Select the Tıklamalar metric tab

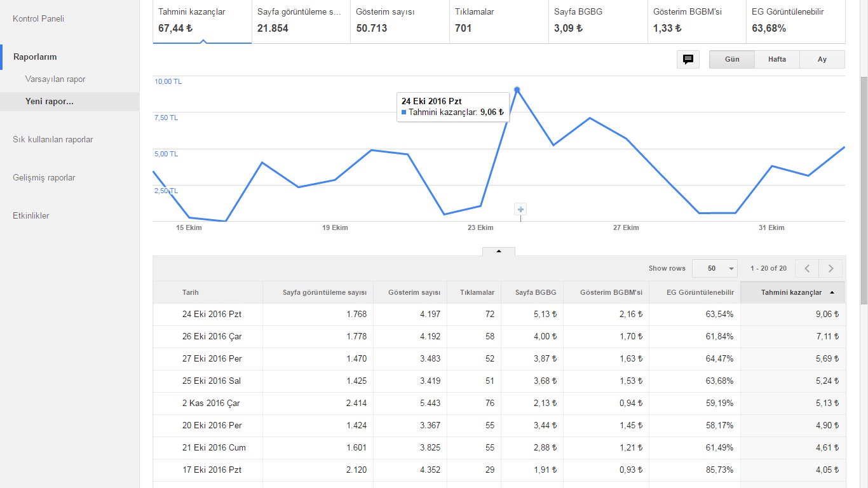pyautogui.click(x=499, y=20)
